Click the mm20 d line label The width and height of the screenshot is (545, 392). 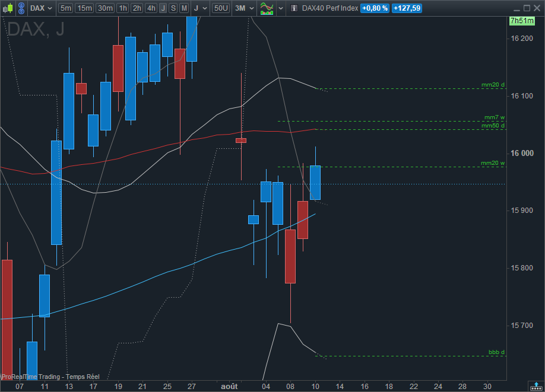[x=493, y=85]
